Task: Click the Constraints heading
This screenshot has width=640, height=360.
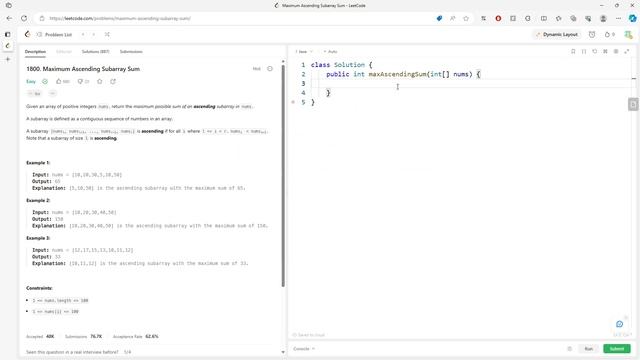Action: click(x=39, y=288)
